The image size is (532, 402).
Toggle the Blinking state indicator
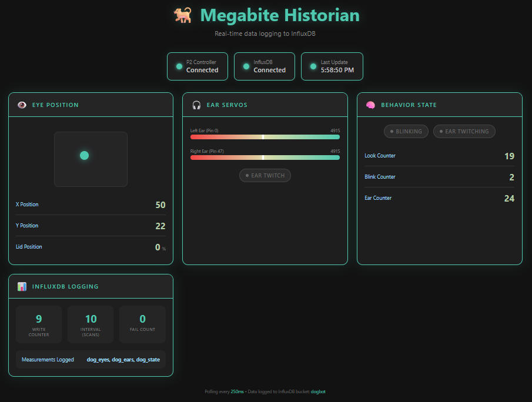point(405,132)
